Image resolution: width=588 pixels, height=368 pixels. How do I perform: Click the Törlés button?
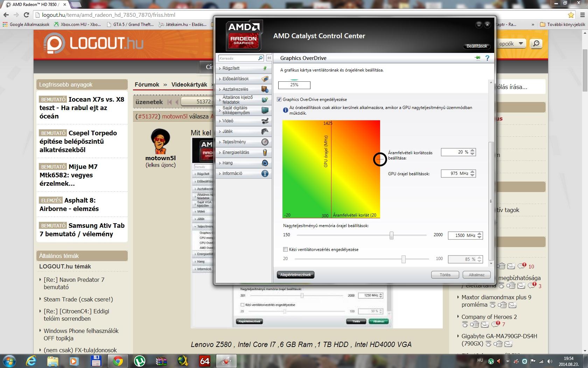(445, 275)
